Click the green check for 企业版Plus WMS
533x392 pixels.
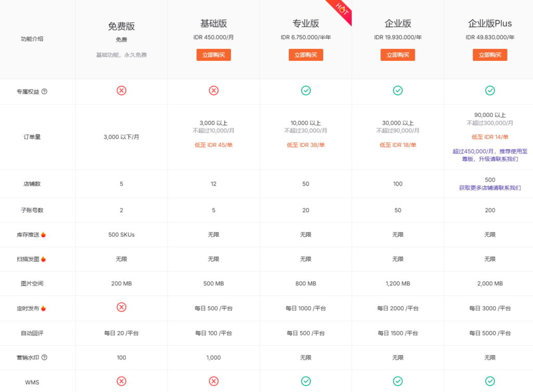click(x=490, y=382)
